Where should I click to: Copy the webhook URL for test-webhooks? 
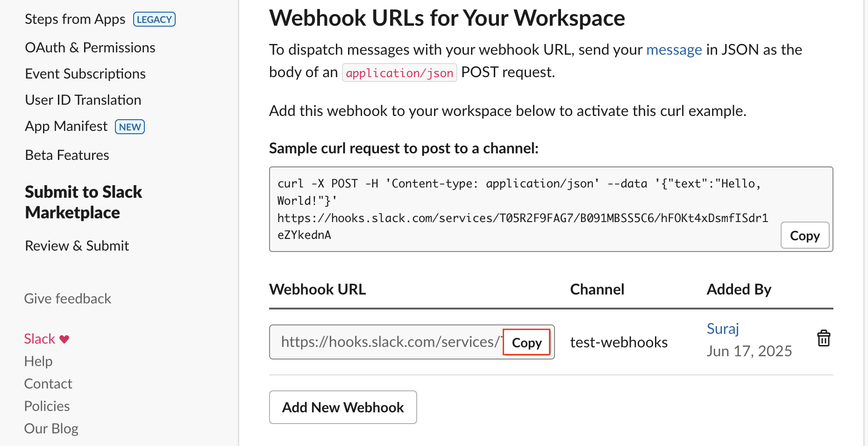[526, 342]
